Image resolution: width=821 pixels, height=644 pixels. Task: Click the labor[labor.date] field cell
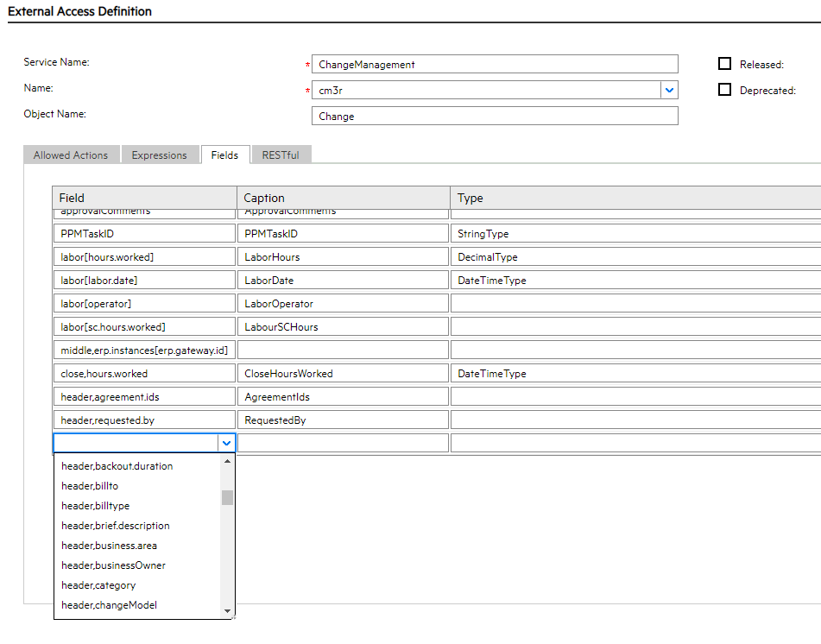point(144,280)
